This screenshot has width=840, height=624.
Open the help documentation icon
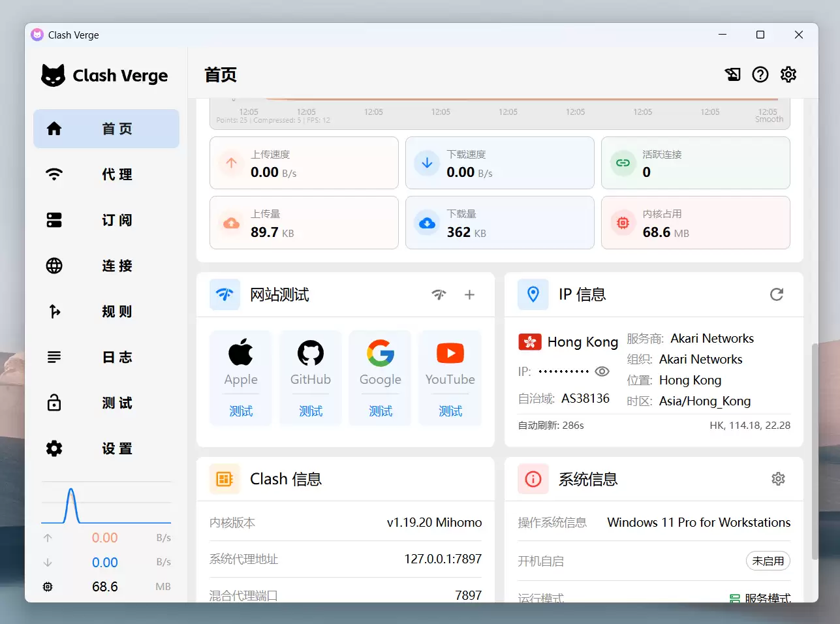tap(760, 74)
